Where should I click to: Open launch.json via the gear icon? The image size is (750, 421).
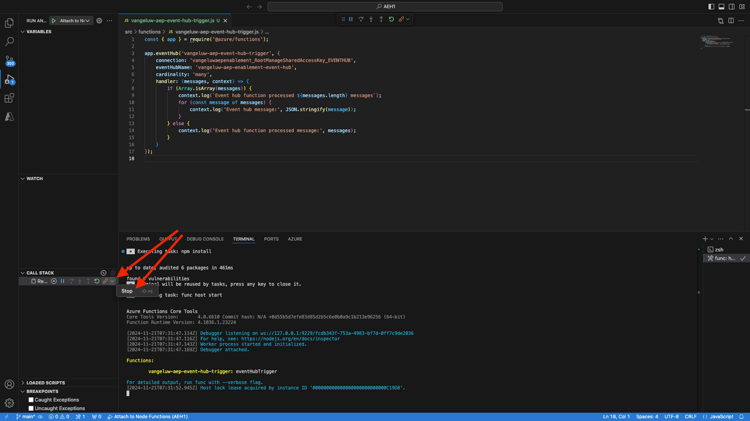(99, 20)
